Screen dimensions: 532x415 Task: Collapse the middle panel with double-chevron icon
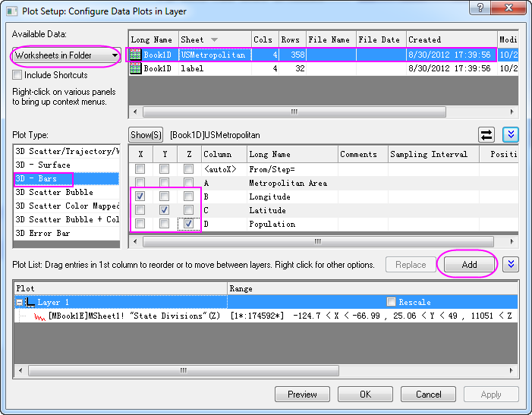pyautogui.click(x=511, y=134)
